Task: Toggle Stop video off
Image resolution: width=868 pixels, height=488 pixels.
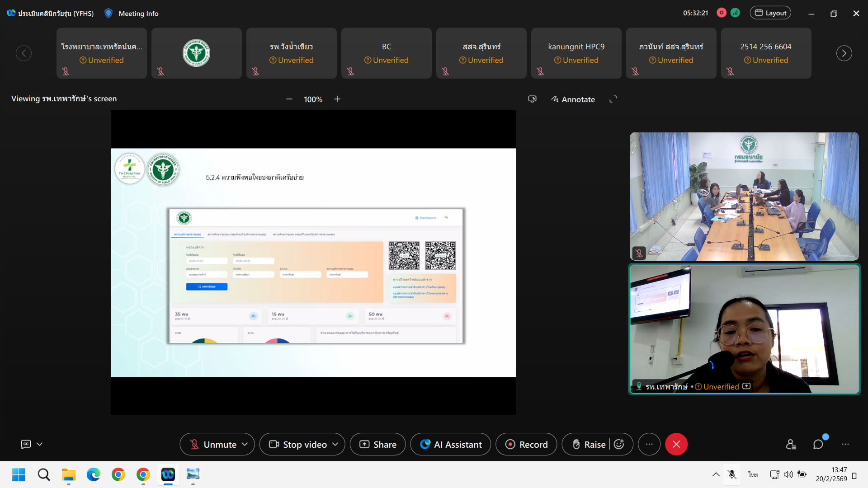Action: 298,445
